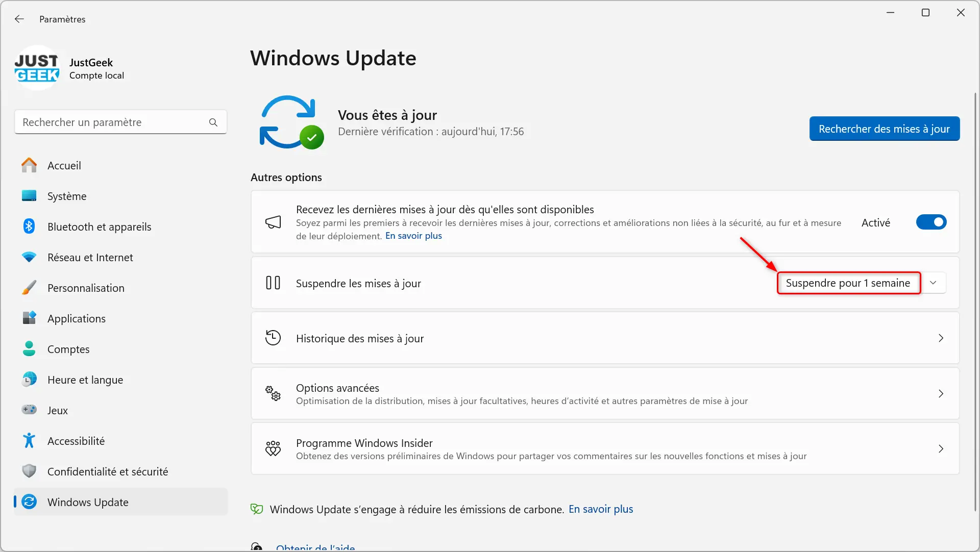
Task: Click the large update status sync icon
Action: (291, 122)
